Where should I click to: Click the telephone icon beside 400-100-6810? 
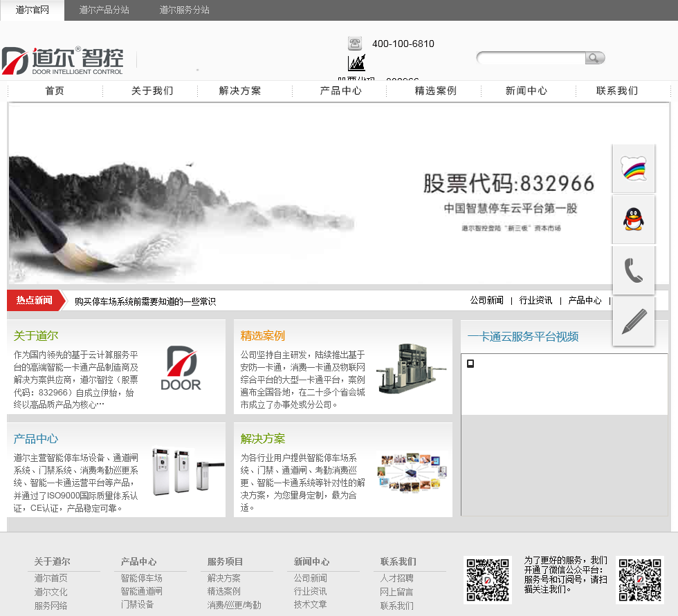354,43
